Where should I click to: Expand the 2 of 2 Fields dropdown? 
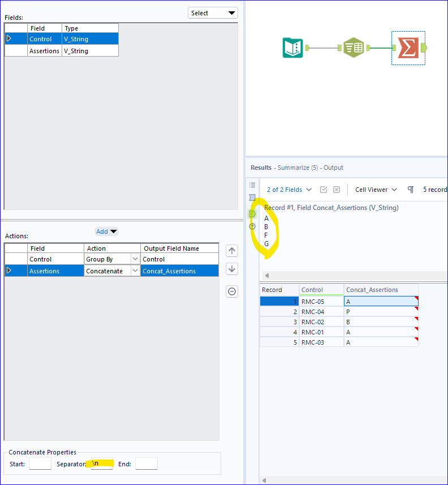pyautogui.click(x=289, y=190)
